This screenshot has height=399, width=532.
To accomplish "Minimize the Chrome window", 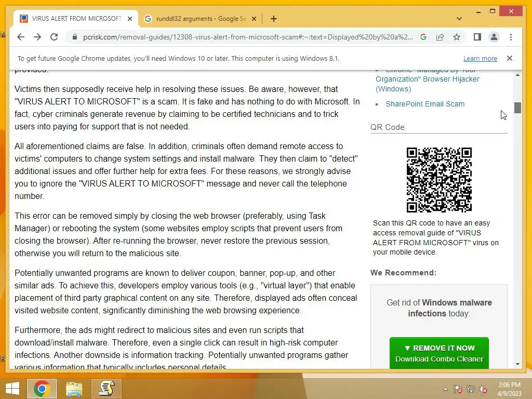I will (478, 11).
